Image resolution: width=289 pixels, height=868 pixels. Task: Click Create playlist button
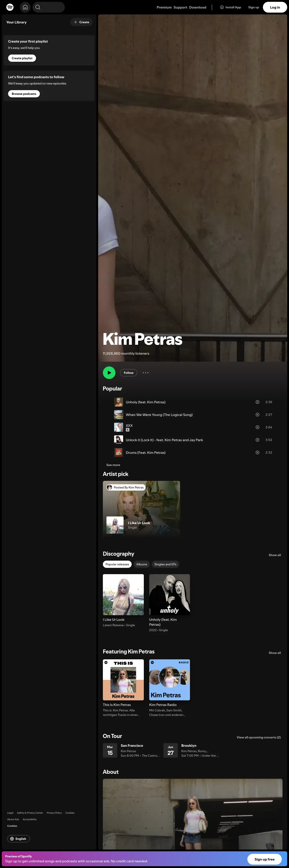pyautogui.click(x=22, y=58)
